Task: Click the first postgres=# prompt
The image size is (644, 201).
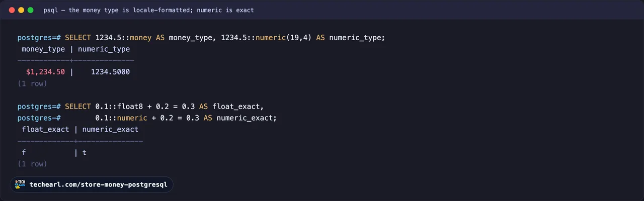Action: [x=39, y=38]
